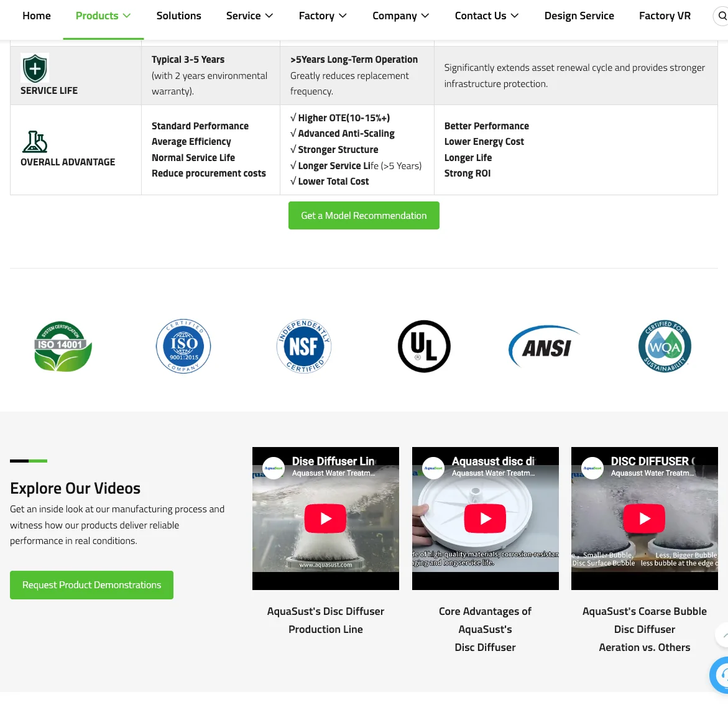The height and width of the screenshot is (715, 728).
Task: Click channel avatar on Aquasust disc video
Action: (433, 468)
